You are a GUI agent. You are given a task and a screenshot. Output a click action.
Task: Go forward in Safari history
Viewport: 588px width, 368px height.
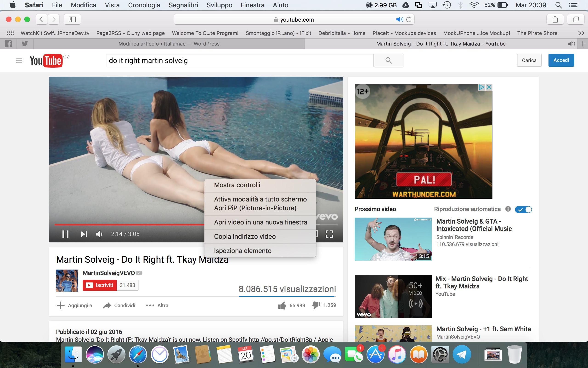tap(54, 19)
